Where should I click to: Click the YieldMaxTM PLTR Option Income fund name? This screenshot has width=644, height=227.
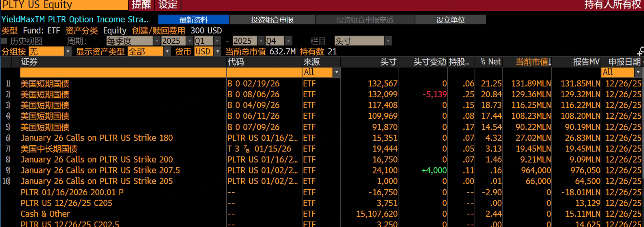(74, 20)
